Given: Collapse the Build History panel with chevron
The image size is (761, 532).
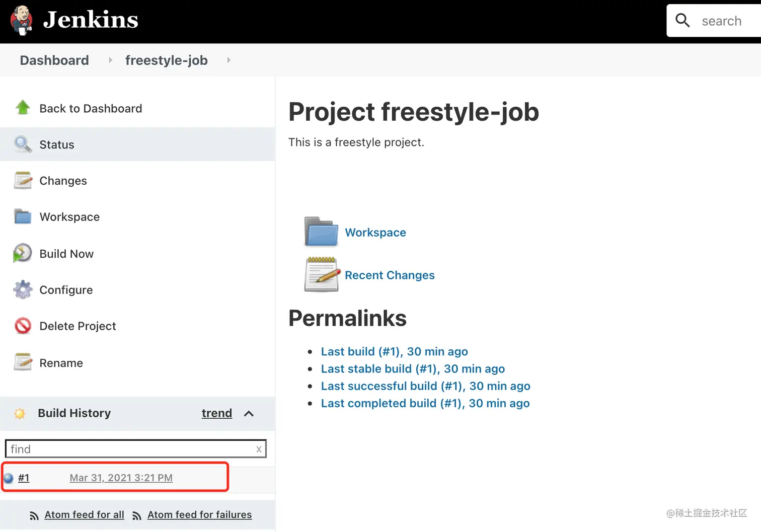Looking at the screenshot, I should (249, 414).
